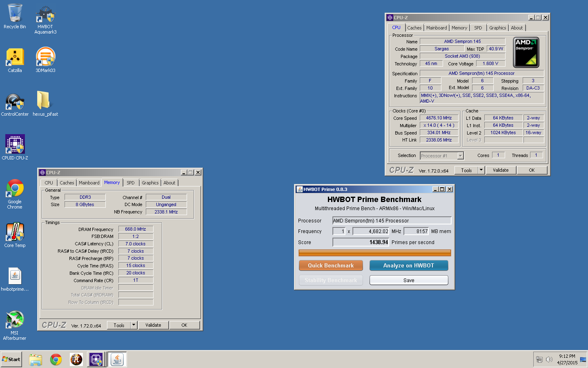Switch to Caches tab in CPU window
Screen dimensions: 588x368
click(x=414, y=28)
